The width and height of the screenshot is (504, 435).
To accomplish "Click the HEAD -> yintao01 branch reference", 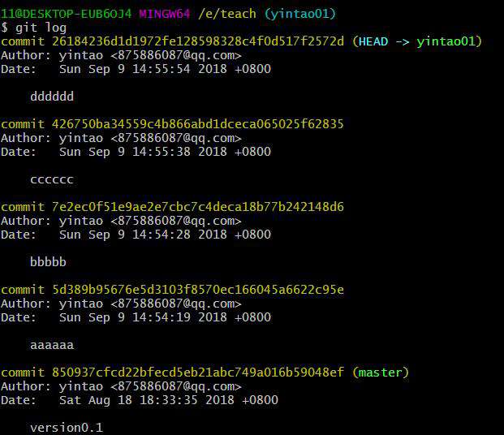I will tap(417, 41).
